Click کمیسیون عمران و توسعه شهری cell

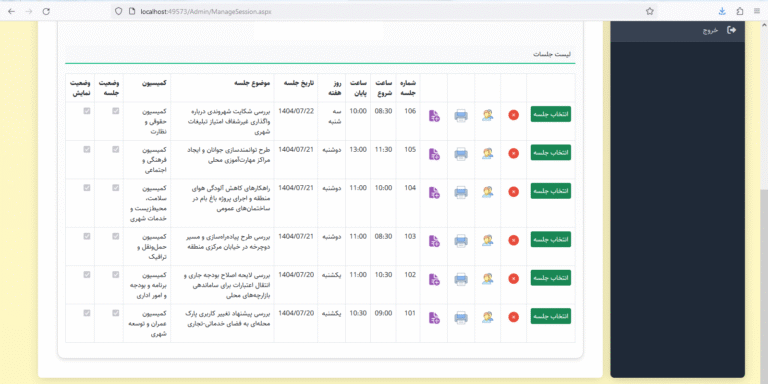tap(146, 323)
